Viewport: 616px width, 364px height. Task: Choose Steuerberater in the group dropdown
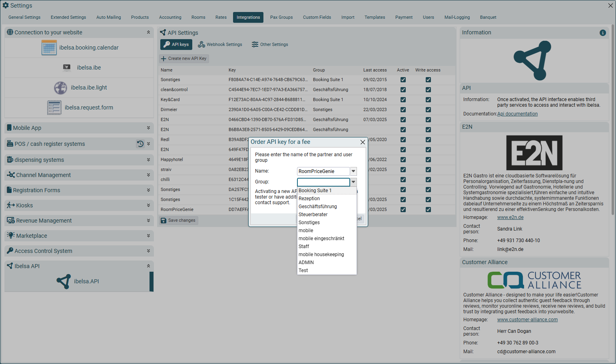327,215
